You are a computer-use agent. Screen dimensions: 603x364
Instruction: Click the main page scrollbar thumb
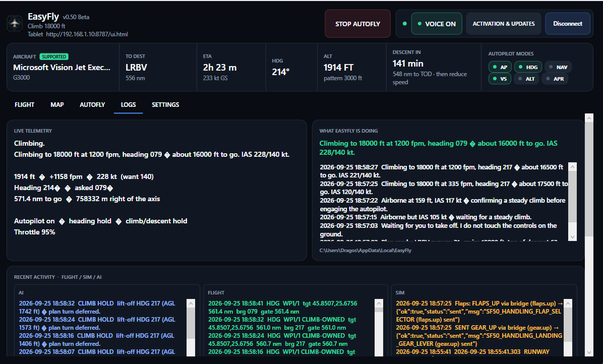pos(589,180)
